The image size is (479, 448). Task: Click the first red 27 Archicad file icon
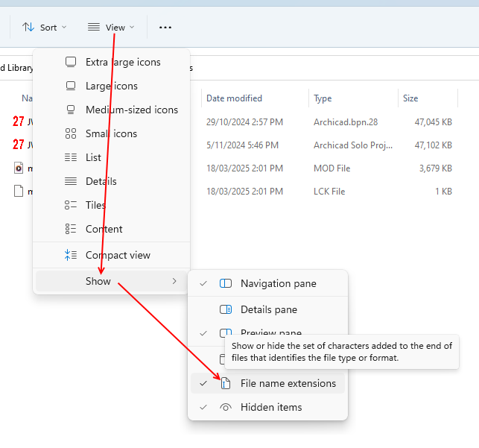point(19,122)
